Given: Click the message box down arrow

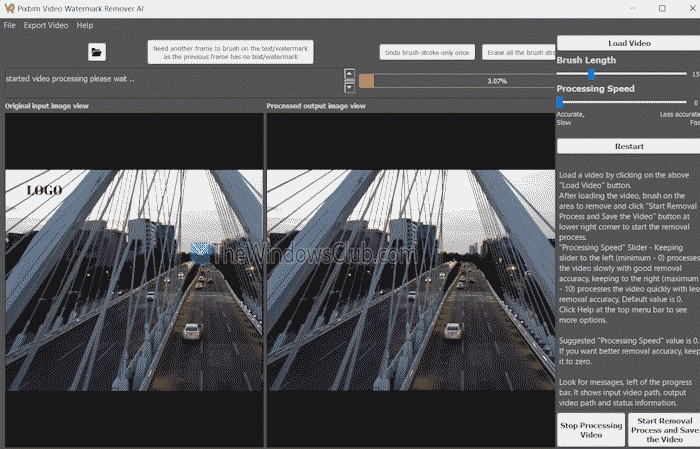Looking at the screenshot, I should [x=350, y=87].
